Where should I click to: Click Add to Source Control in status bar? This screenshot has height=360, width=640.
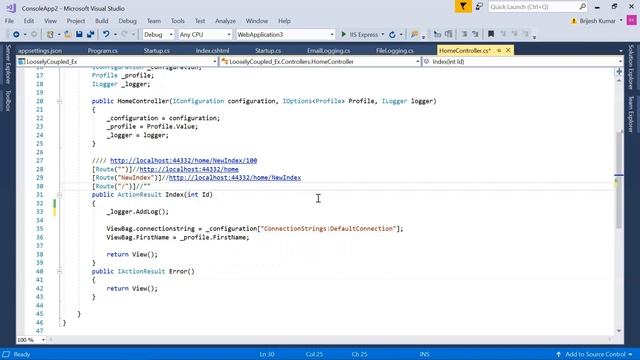click(595, 354)
